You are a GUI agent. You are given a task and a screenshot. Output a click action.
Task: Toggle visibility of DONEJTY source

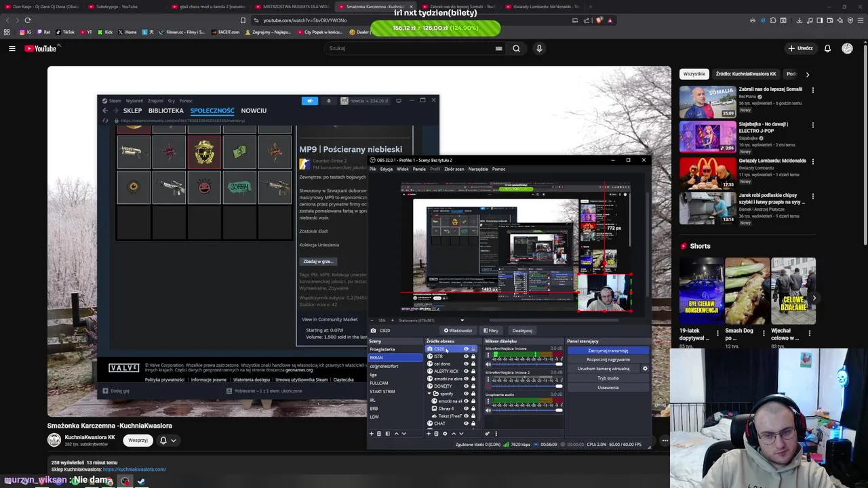click(466, 386)
